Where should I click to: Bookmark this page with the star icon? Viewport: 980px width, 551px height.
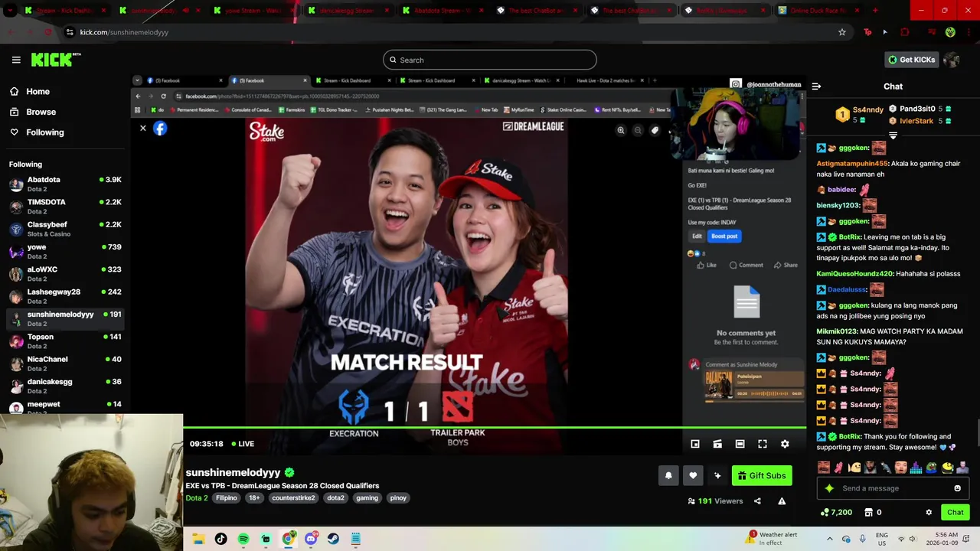842,32
